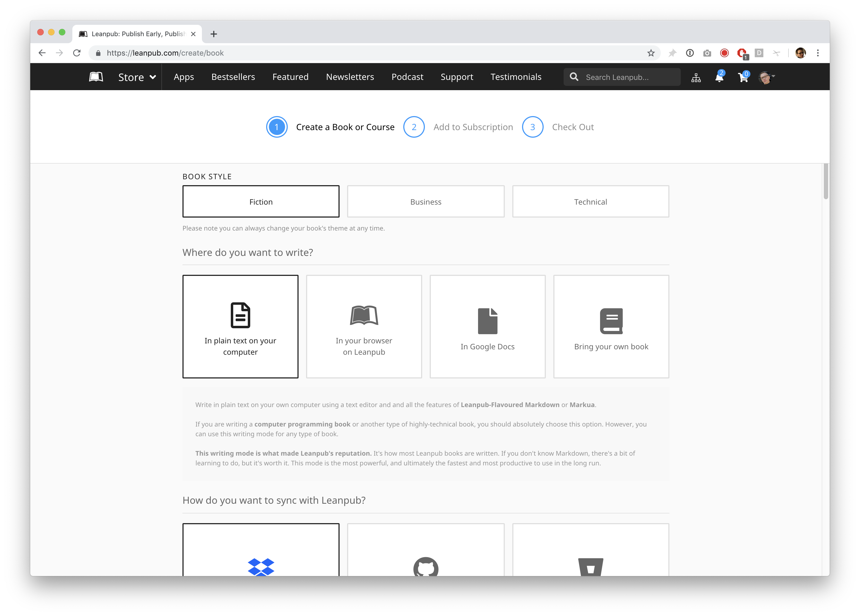
Task: Open the Featured menu item
Action: pos(290,77)
